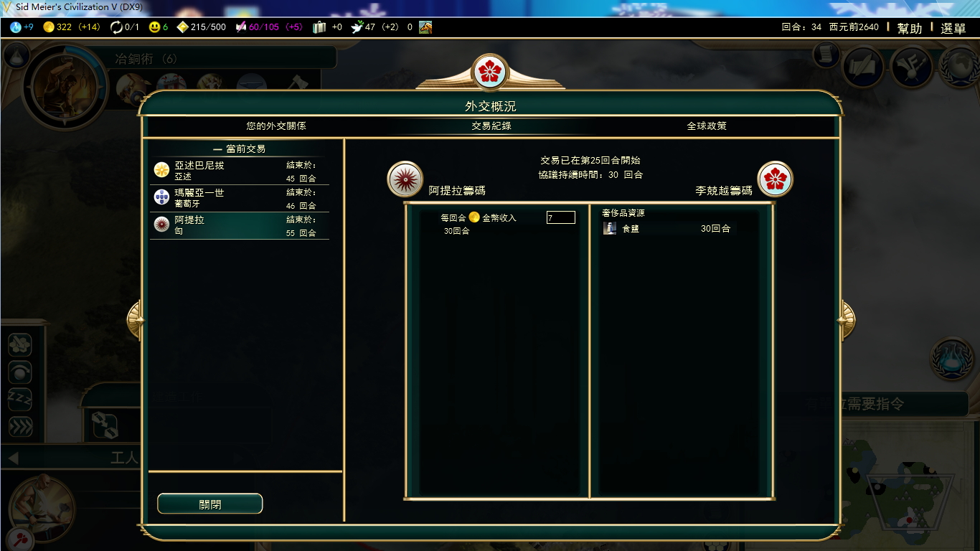Switch to the 交易紀錄 tab
The image size is (980, 551).
pos(491,126)
